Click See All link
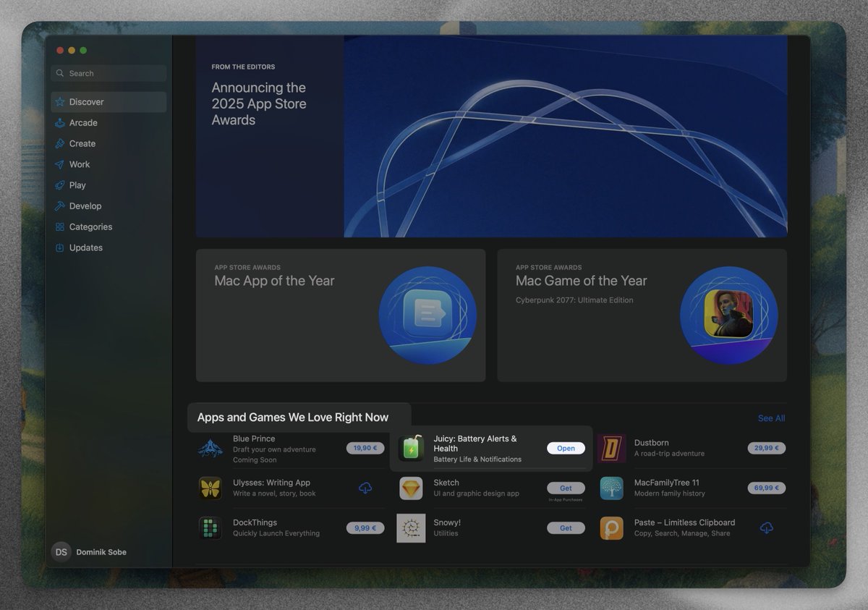The image size is (868, 610). point(771,418)
